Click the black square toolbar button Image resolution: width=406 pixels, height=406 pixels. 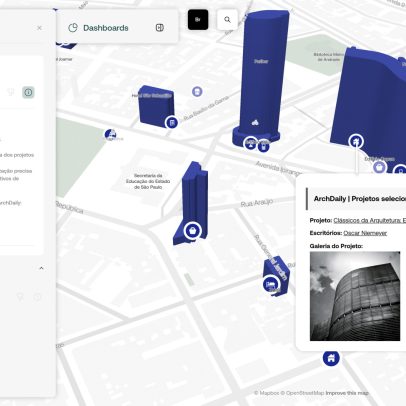(x=198, y=20)
